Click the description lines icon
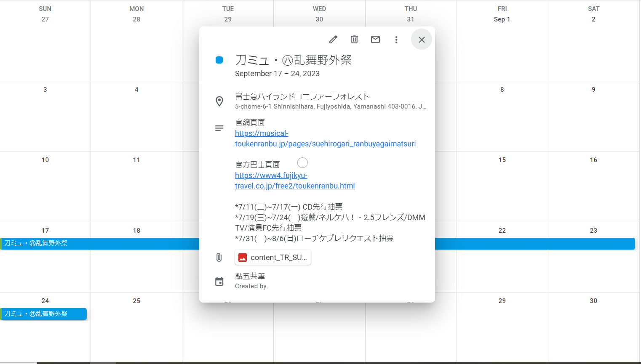Image resolution: width=641 pixels, height=364 pixels. 219,128
